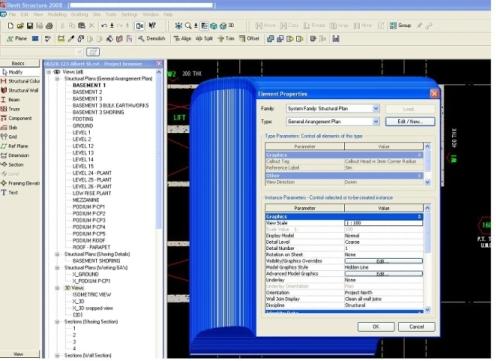Open the MEZZANINE plan view
The height and width of the screenshot is (361, 496).
pyautogui.click(x=86, y=200)
